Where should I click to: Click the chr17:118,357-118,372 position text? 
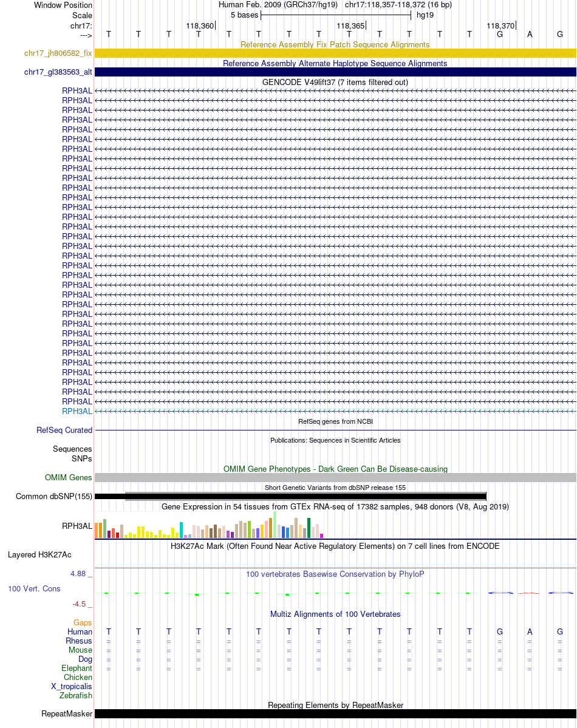pyautogui.click(x=398, y=5)
